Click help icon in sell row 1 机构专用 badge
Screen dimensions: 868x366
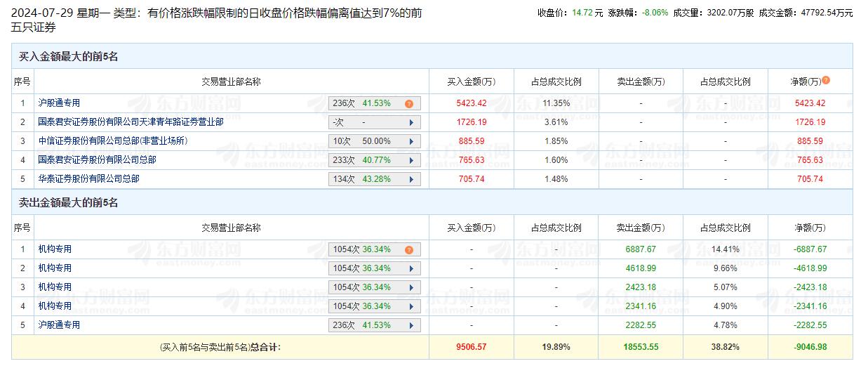(x=409, y=249)
